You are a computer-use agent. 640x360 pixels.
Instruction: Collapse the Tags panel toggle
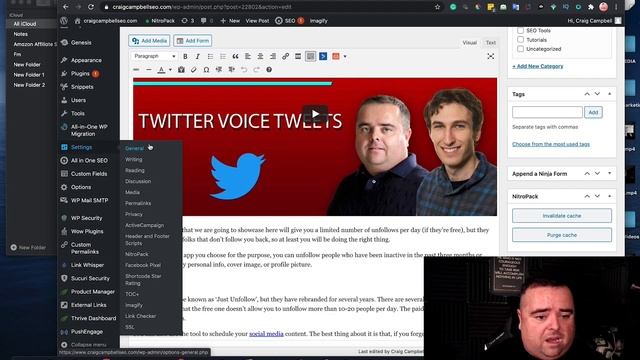tap(610, 94)
